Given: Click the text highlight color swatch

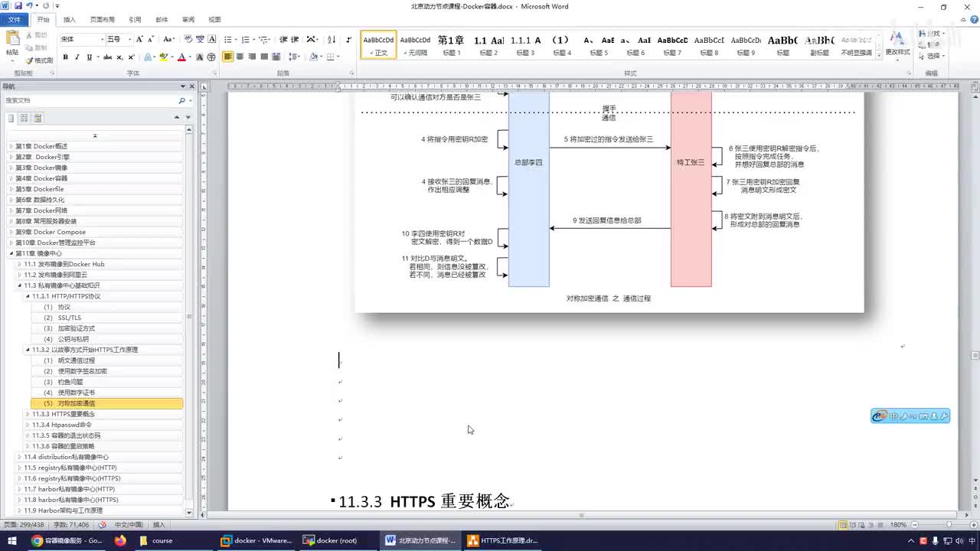Looking at the screenshot, I should pyautogui.click(x=163, y=57).
